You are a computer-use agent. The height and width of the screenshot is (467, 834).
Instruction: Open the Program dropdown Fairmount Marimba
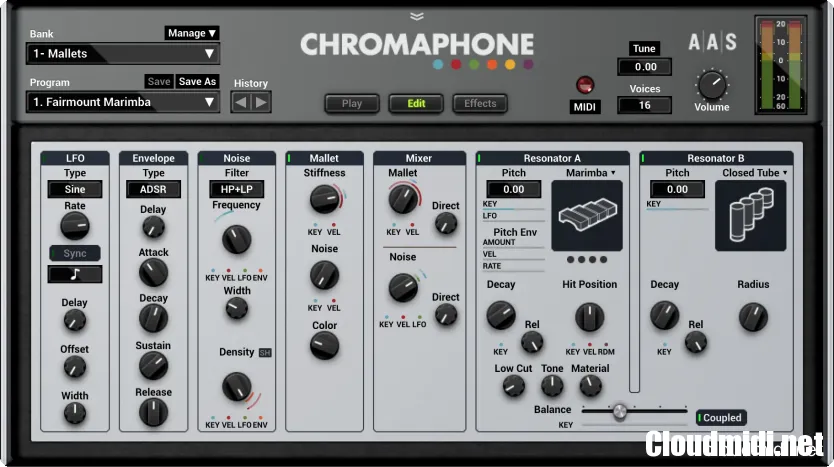pyautogui.click(x=123, y=102)
